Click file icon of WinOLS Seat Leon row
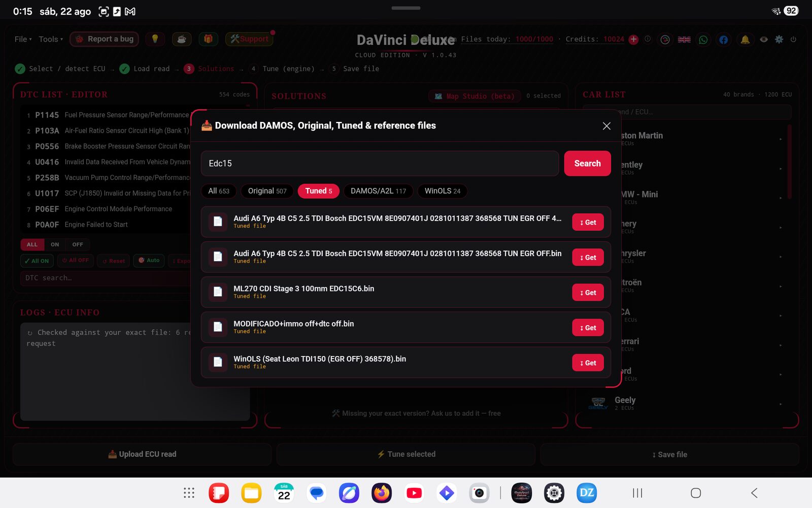 pyautogui.click(x=218, y=362)
